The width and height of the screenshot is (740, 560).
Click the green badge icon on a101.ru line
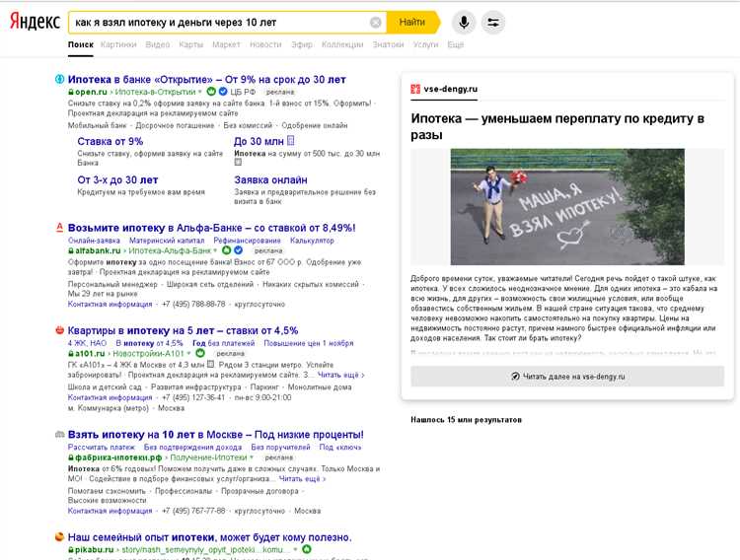(200, 353)
